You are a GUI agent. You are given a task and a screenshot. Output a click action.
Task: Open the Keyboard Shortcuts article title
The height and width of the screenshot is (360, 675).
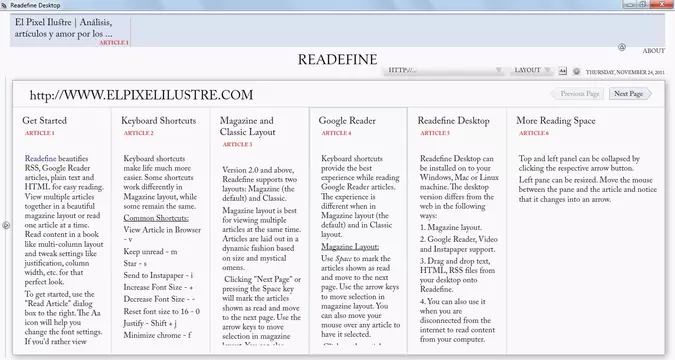pos(158,121)
